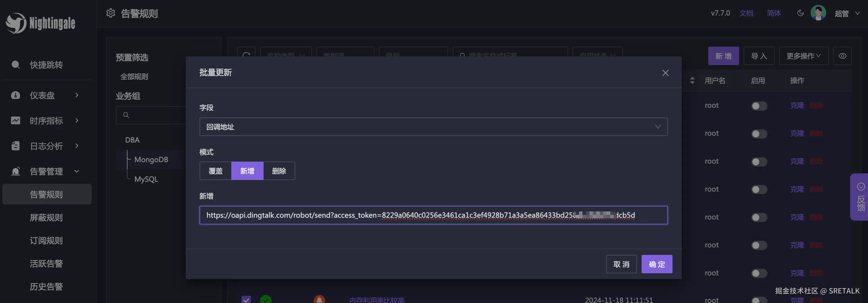
Task: Open the 字段 dropdown showing 回调地址
Action: pos(433,127)
